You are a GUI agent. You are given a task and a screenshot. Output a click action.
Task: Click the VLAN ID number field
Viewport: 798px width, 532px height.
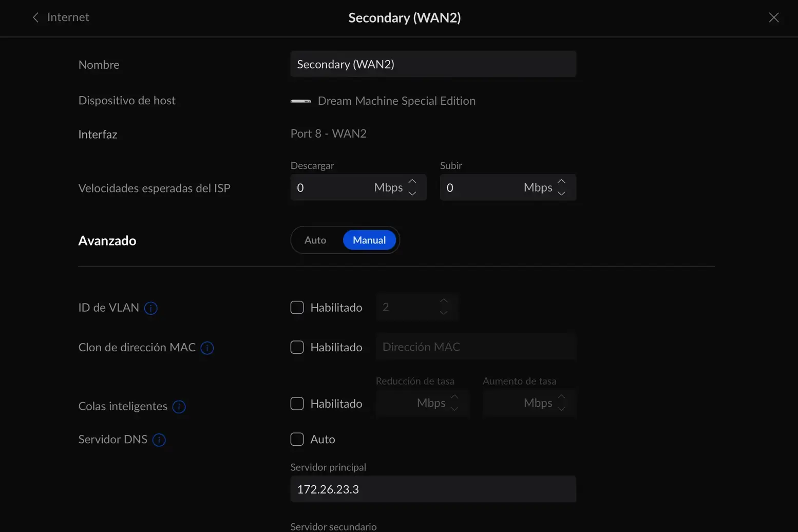click(416, 307)
